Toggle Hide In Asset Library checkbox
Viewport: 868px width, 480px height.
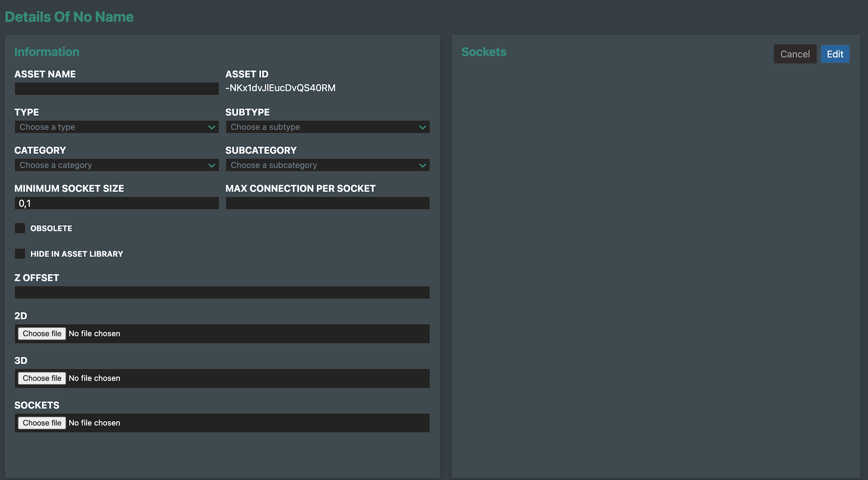click(x=20, y=254)
